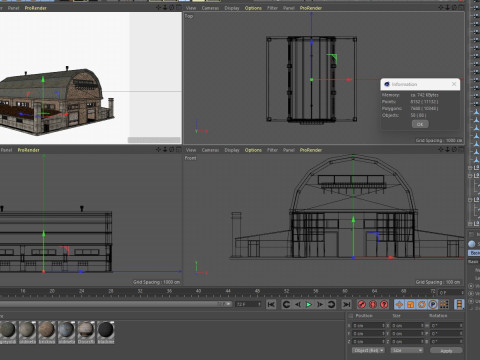Open ProRender menu in Front viewport
480x360 pixels.
click(311, 150)
